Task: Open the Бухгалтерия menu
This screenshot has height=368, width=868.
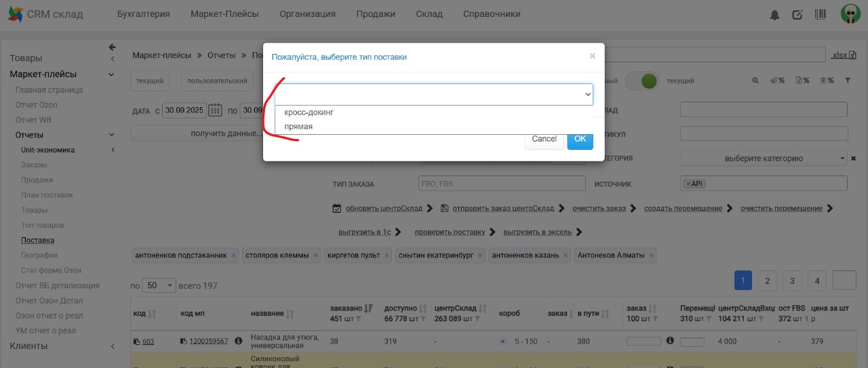Action: (143, 14)
